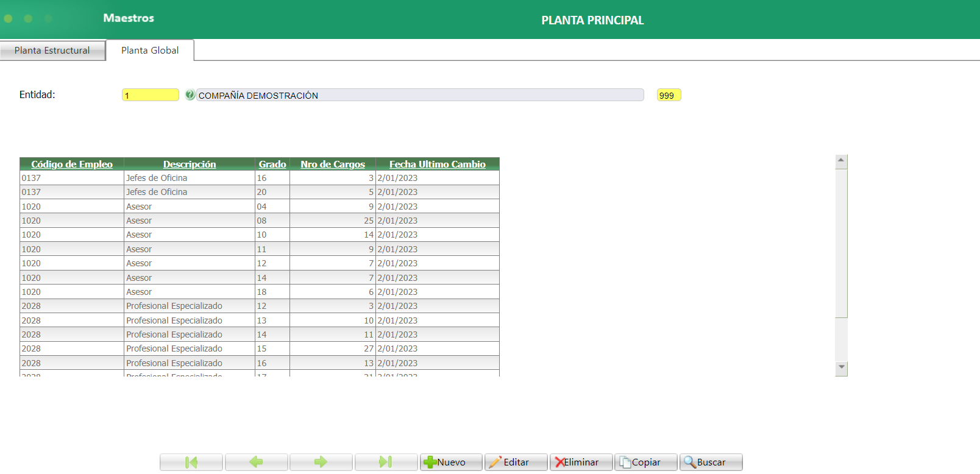This screenshot has width=980, height=474.
Task: Click the COMPAÑÍA DEMOSTRACIÓN name field
Action: point(420,95)
